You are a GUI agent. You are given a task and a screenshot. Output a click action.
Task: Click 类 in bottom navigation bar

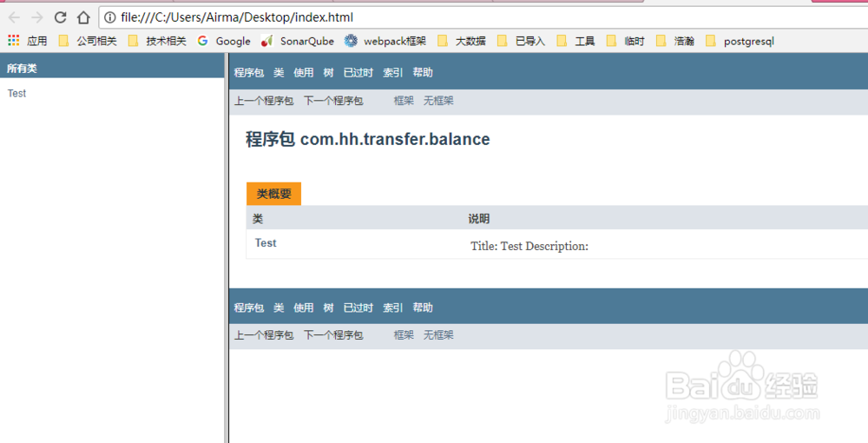[x=279, y=307]
